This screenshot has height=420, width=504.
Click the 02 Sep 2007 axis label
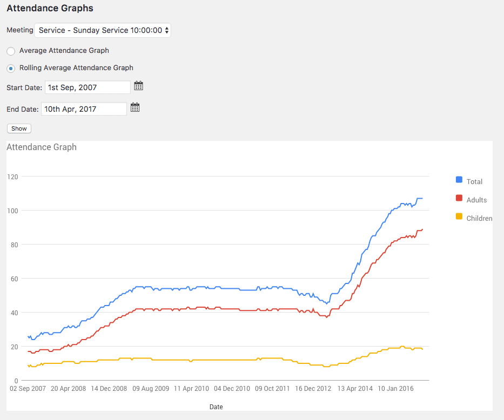(x=29, y=388)
